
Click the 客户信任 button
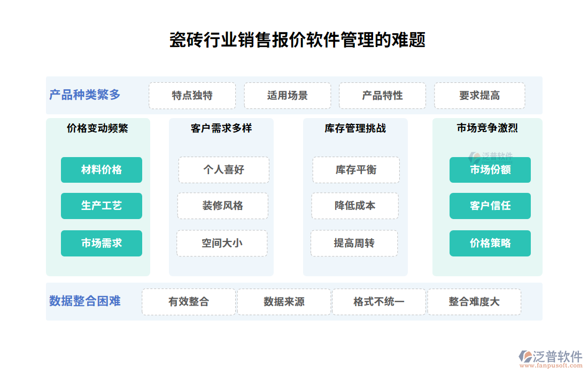click(x=490, y=206)
